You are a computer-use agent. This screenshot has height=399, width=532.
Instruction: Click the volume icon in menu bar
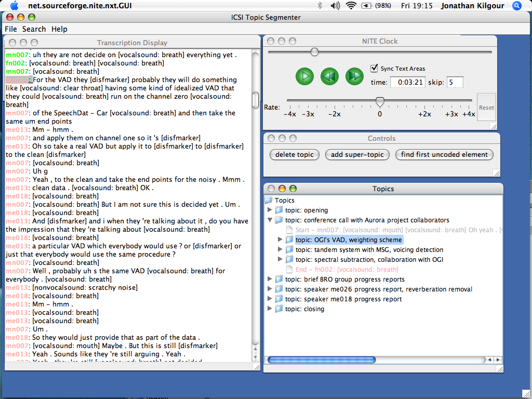tap(335, 5)
